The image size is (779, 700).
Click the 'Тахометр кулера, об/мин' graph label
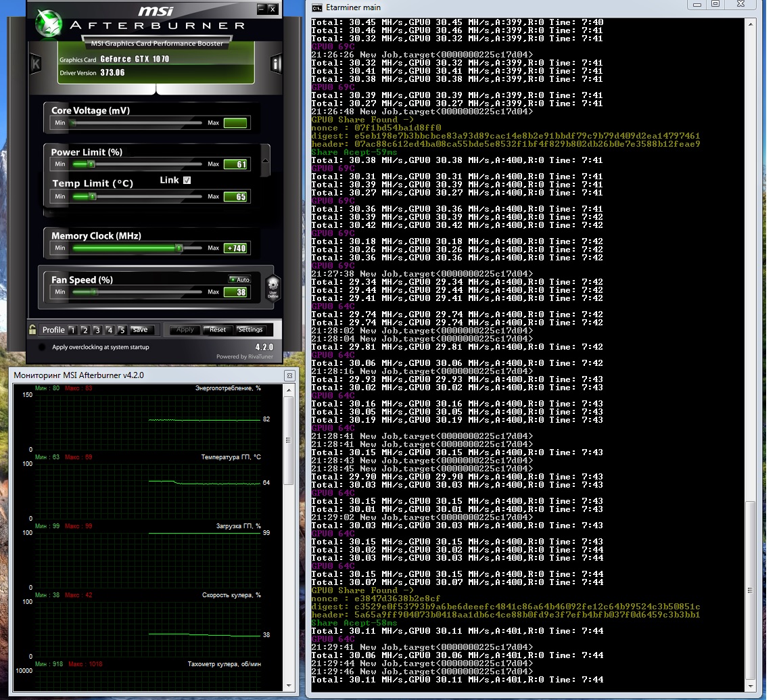(225, 664)
